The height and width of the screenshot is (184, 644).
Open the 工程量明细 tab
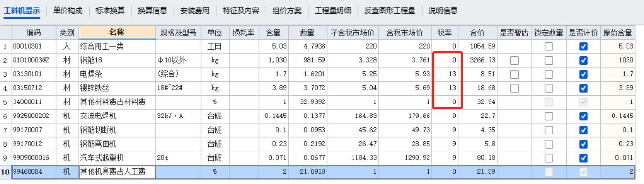[333, 10]
